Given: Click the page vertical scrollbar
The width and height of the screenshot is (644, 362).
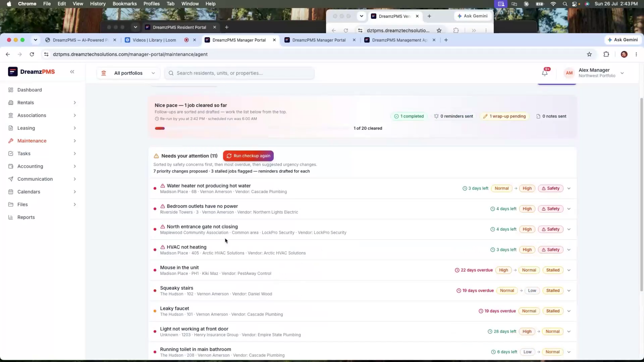Looking at the screenshot, I should point(641,194).
